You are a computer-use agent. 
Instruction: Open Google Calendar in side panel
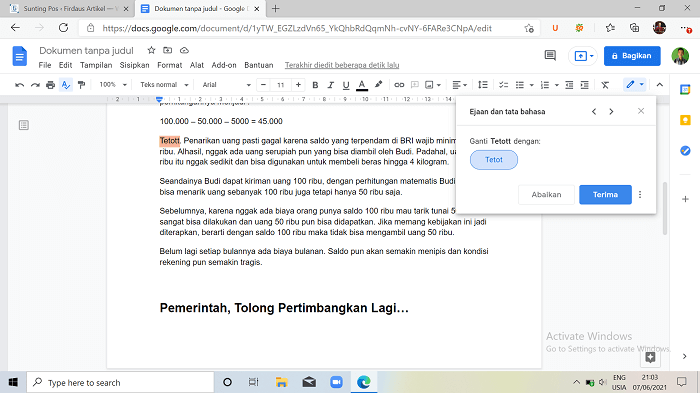tap(685, 90)
